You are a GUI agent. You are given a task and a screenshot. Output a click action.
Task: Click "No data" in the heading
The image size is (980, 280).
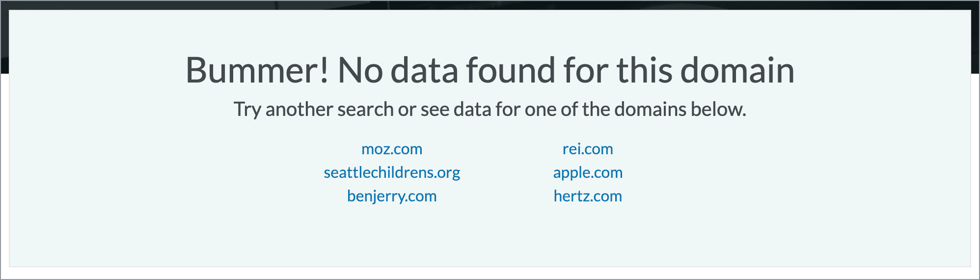398,70
